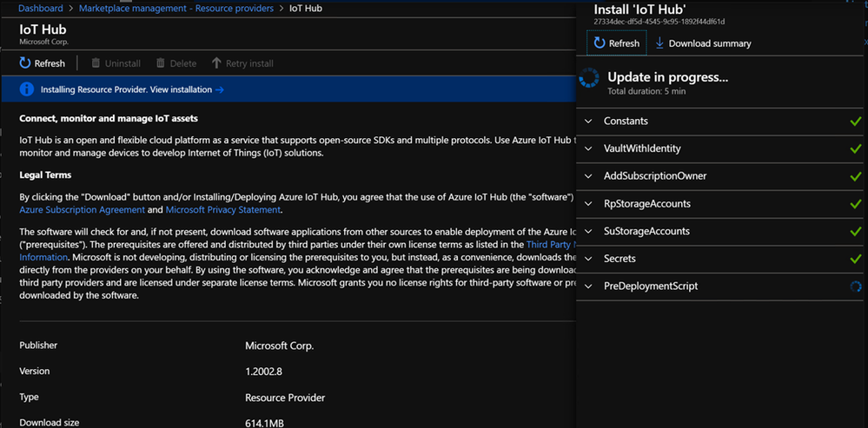Click the Uninstall toolbar label

pos(123,63)
